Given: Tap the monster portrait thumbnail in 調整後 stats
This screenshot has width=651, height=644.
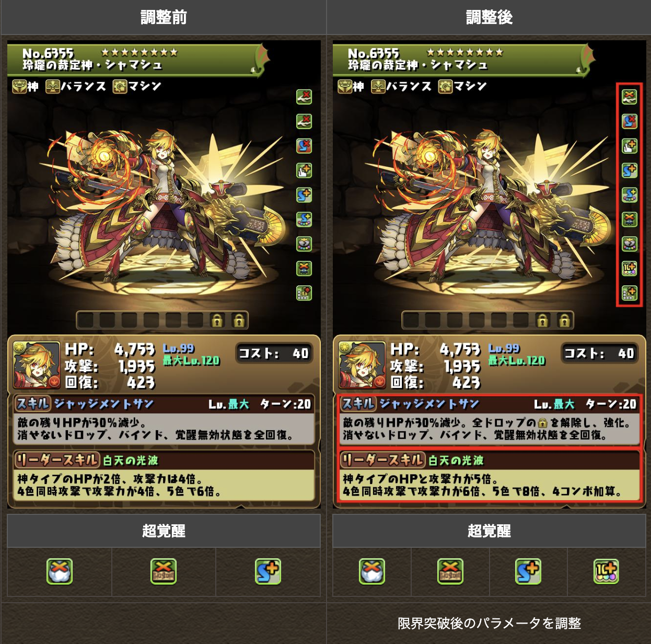Looking at the screenshot, I should [x=362, y=365].
